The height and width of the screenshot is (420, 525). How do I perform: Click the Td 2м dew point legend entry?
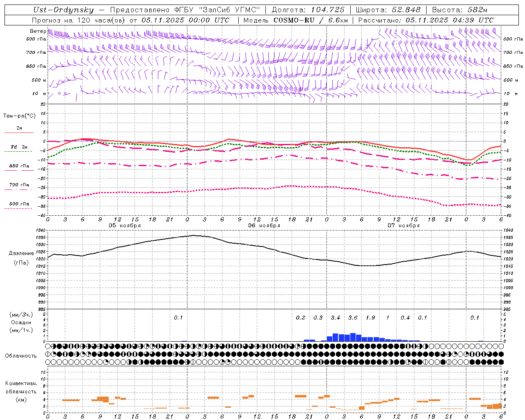[19, 147]
